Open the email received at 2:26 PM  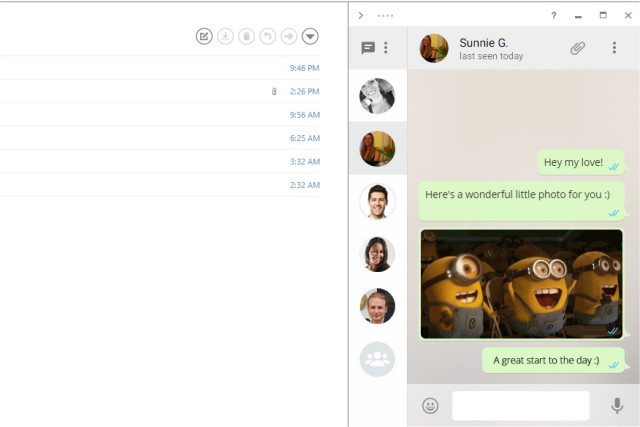[160, 91]
